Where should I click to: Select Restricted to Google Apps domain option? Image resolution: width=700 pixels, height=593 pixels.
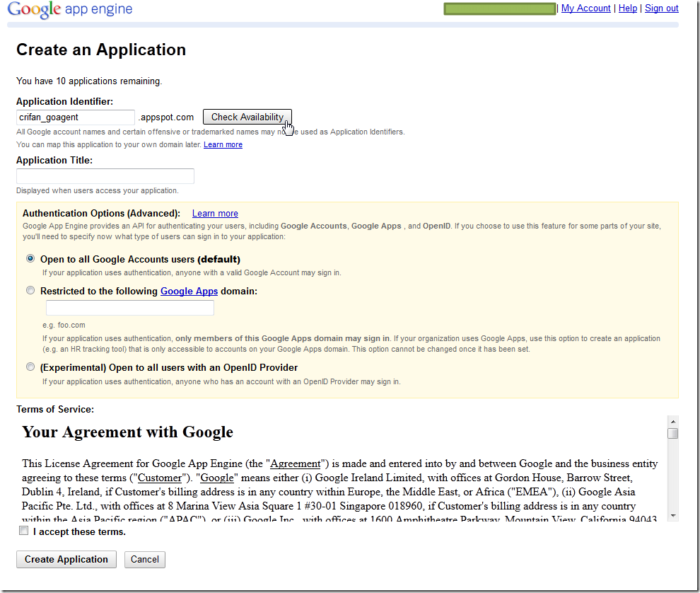coord(30,291)
